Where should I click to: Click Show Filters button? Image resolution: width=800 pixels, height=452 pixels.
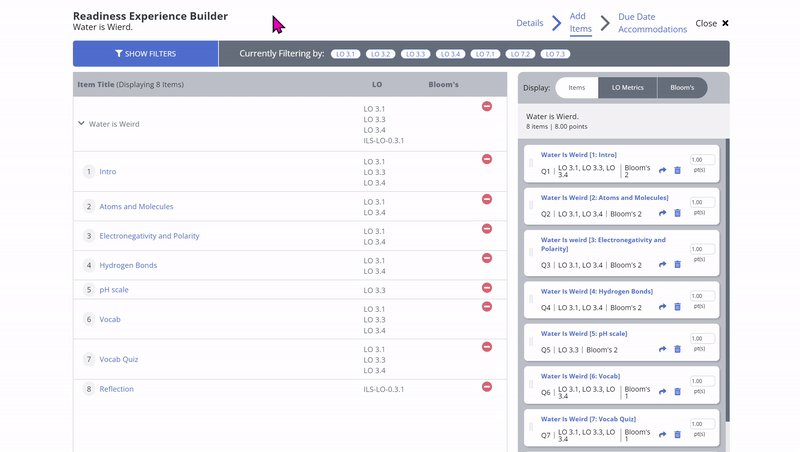pos(145,54)
